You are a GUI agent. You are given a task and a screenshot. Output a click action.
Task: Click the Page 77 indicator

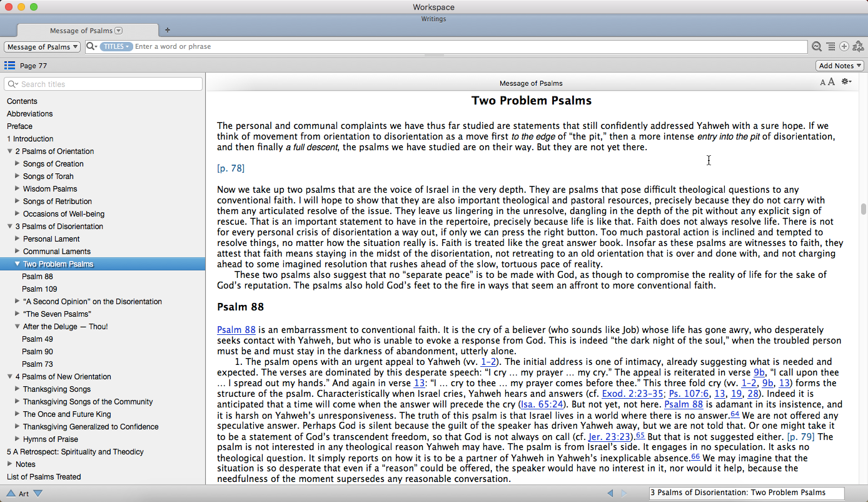(x=33, y=66)
